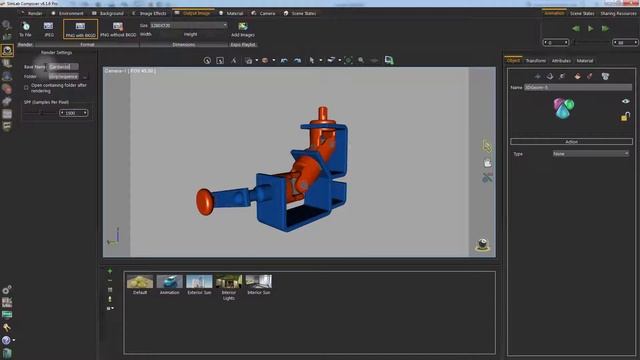Click the redo arrow in viewport toolbar
Screen dimensions: 640x360
[298, 60]
